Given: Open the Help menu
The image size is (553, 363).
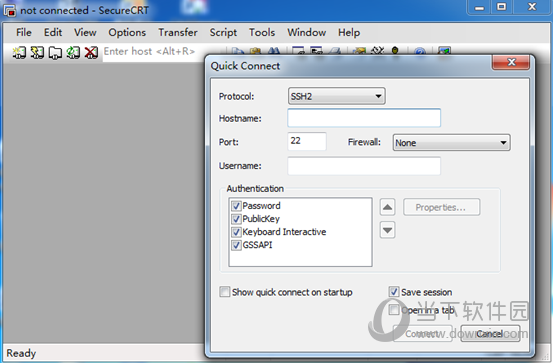Looking at the screenshot, I should pos(349,32).
